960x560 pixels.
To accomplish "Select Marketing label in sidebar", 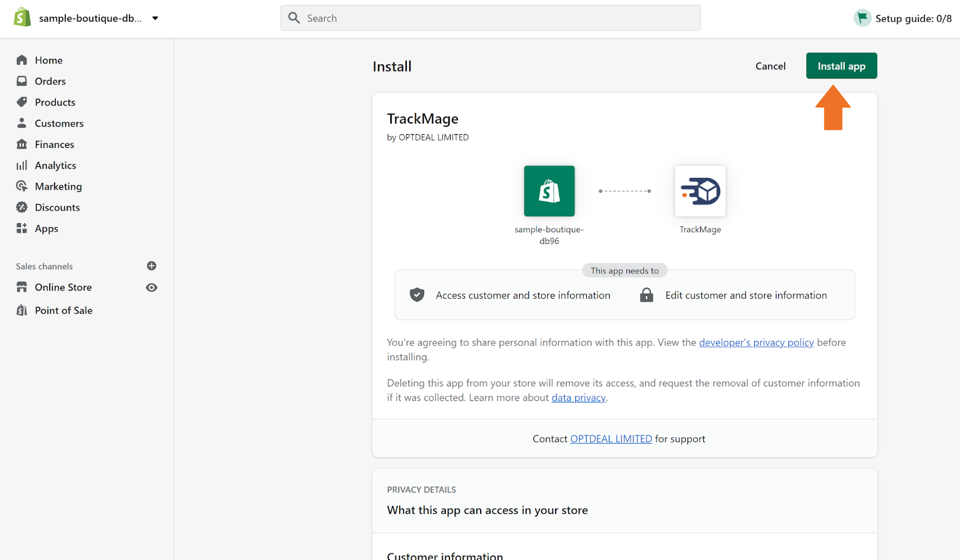I will [58, 186].
